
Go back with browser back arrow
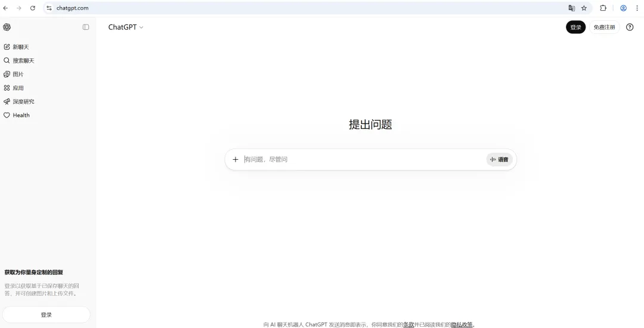(x=5, y=8)
